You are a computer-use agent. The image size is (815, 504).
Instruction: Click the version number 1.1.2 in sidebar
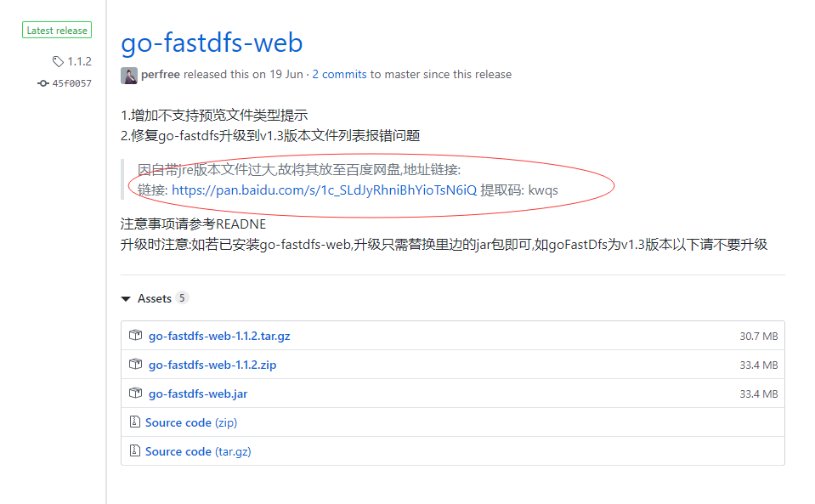[x=81, y=60]
